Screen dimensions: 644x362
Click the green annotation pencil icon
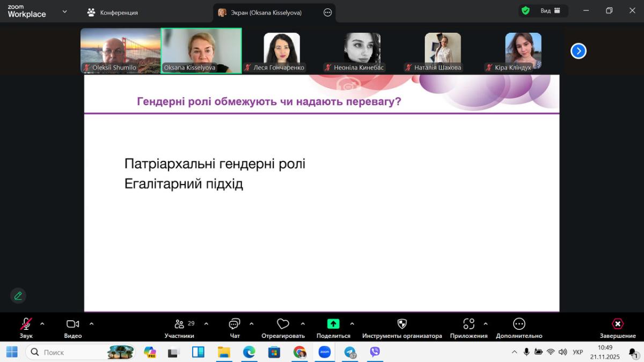pos(18,295)
